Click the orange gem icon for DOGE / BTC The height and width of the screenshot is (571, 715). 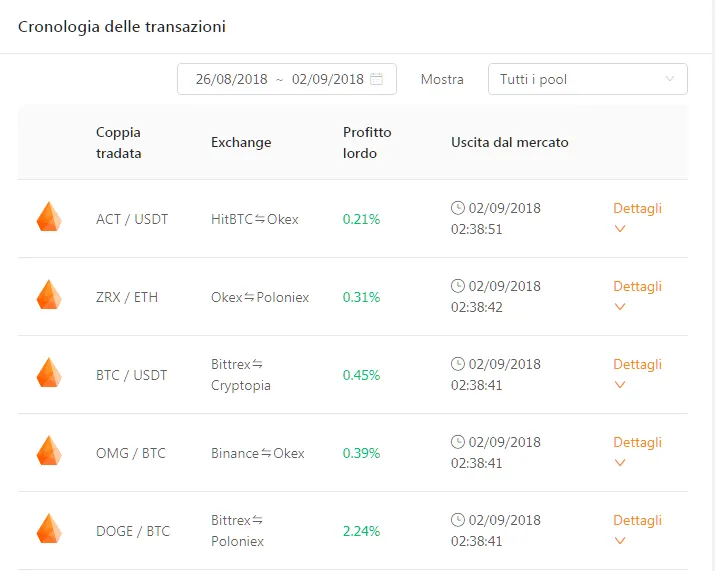[x=49, y=529]
